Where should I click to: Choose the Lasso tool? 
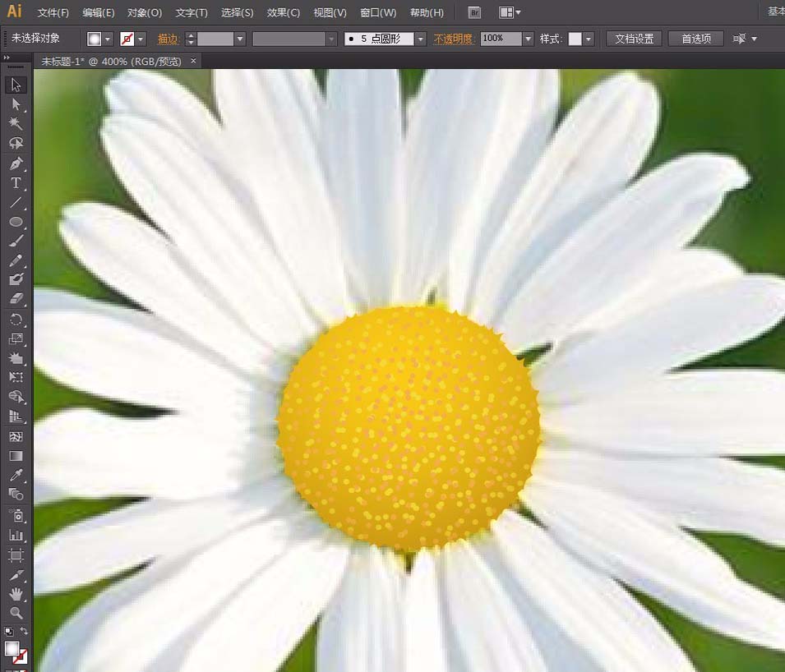coord(16,143)
